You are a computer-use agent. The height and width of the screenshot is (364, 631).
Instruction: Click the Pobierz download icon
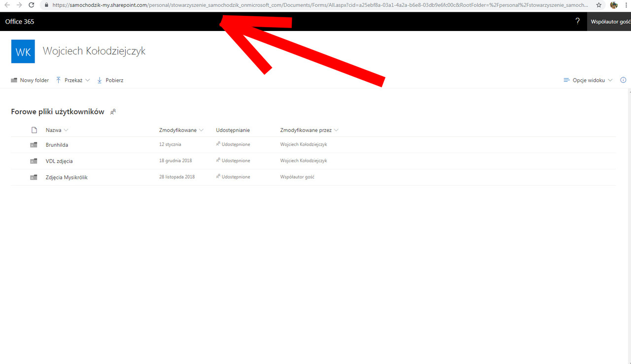pos(100,80)
